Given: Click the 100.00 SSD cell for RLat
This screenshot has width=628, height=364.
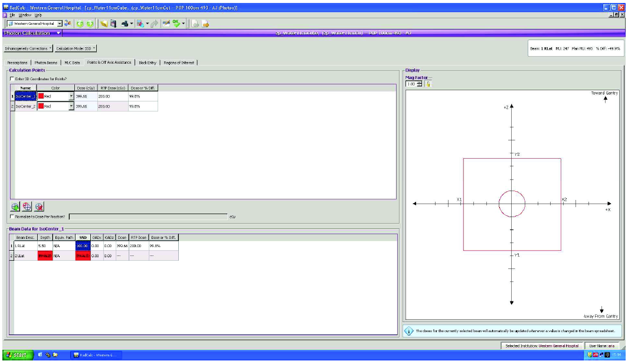Looking at the screenshot, I should [x=83, y=246].
